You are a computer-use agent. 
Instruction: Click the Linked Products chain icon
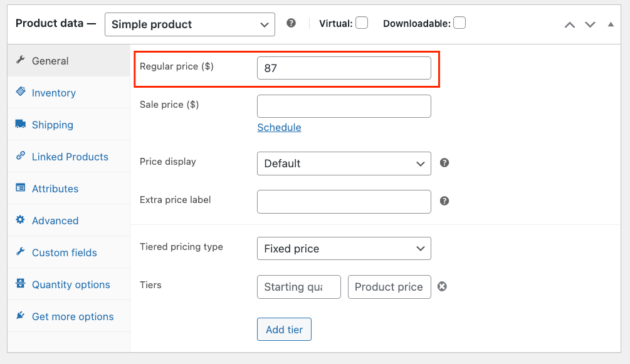21,155
